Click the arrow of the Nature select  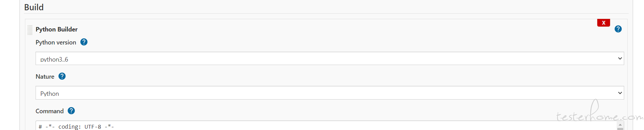(x=620, y=93)
